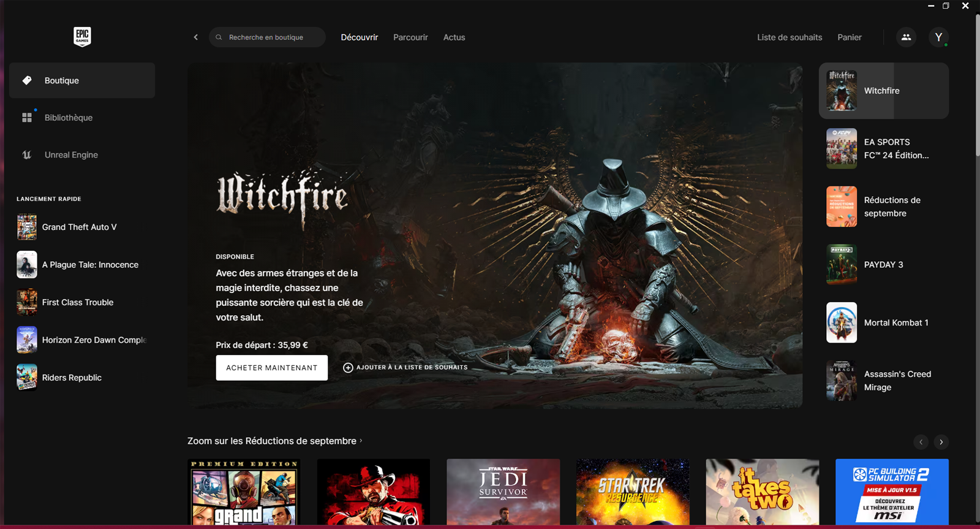Switch to the Découvrir tab
Screen dimensions: 980x529
[360, 37]
